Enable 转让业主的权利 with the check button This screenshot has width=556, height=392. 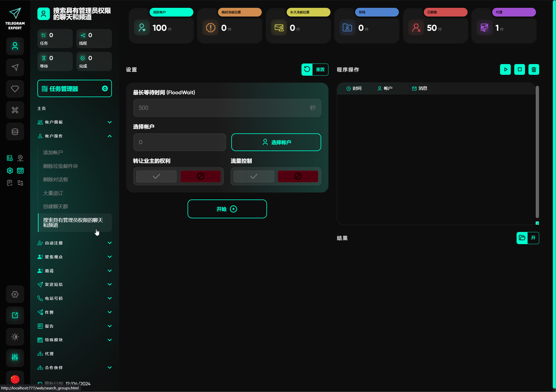point(156,176)
